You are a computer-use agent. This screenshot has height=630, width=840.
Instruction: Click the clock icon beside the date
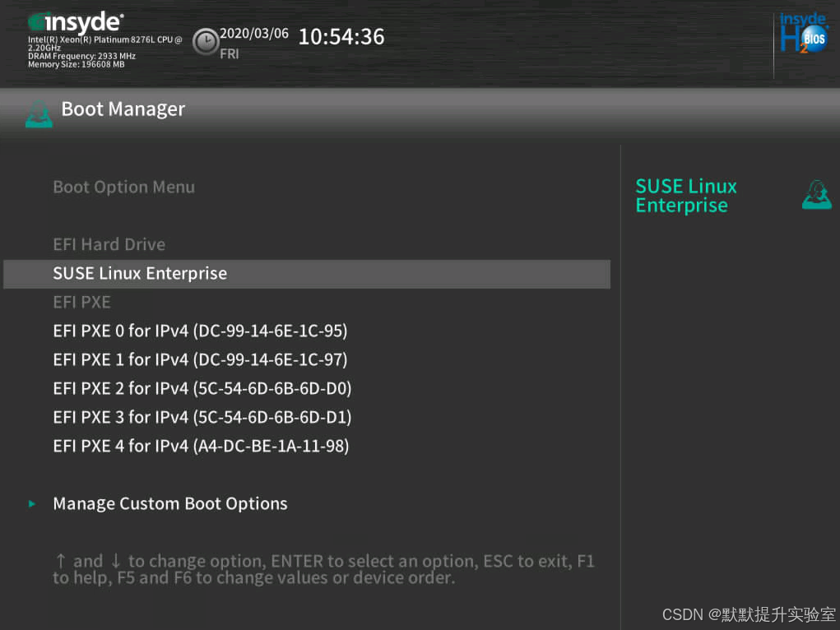tap(206, 41)
